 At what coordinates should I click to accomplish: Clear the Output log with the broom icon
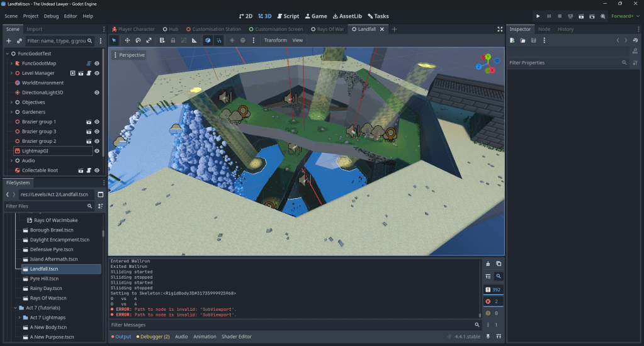click(x=488, y=264)
